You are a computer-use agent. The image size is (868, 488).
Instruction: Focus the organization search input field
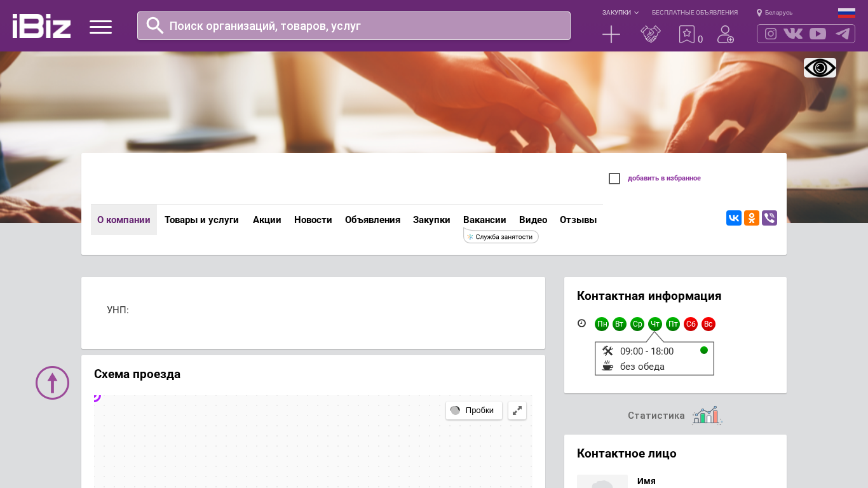[x=354, y=25]
